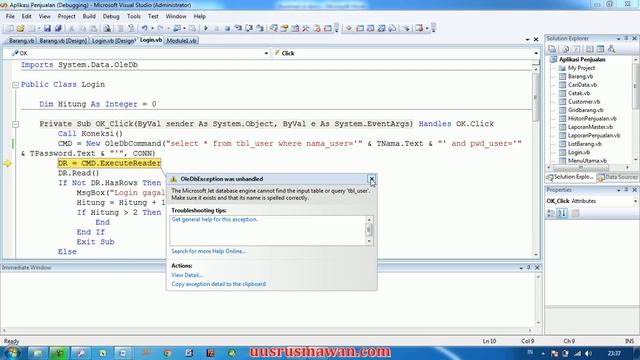Viewport: 640px width, 360px height.
Task: Open the active files list dropdown arrow
Action: click(x=527, y=40)
